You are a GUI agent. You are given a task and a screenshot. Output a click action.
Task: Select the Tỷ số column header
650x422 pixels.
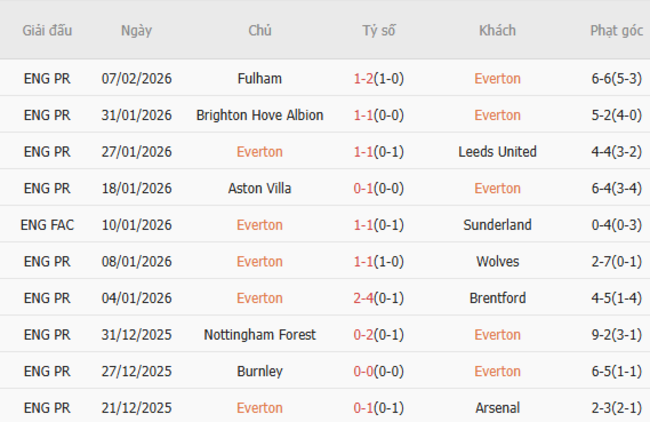tap(378, 30)
